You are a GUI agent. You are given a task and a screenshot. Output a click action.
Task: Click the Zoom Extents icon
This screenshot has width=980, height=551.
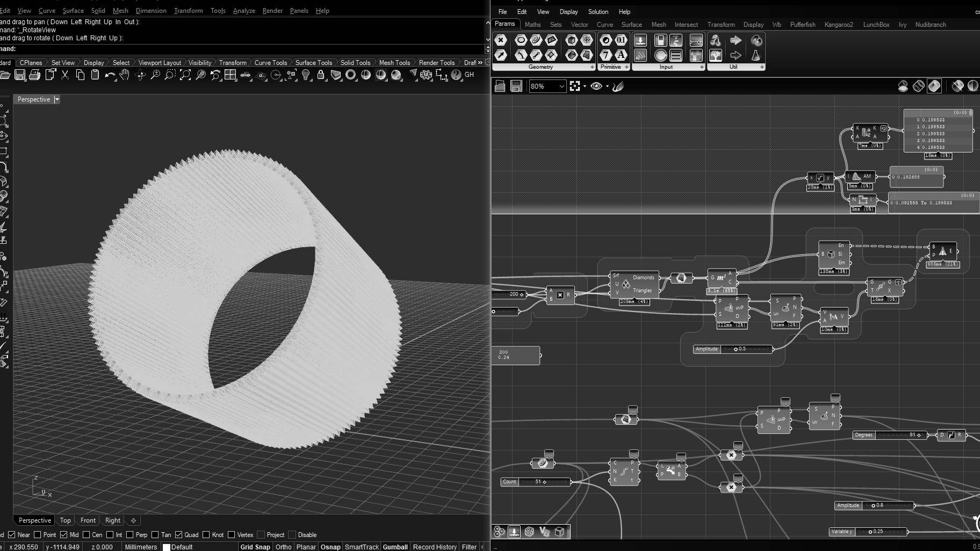(x=185, y=75)
